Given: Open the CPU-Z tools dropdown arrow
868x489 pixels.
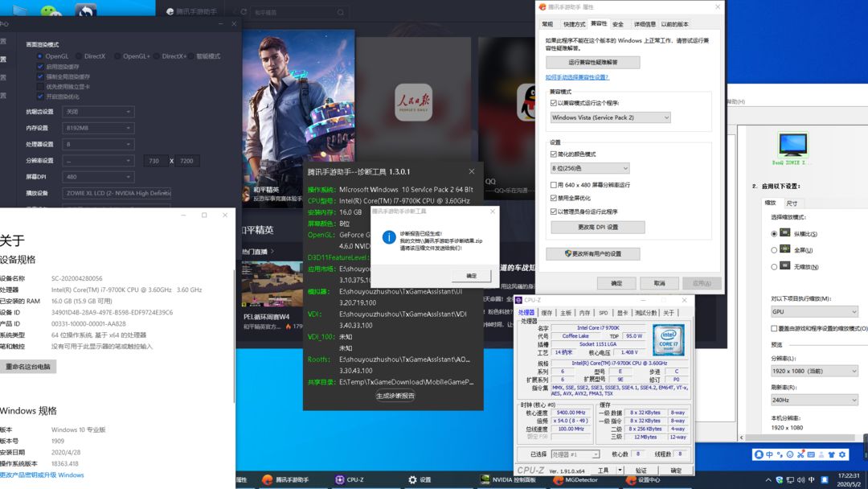Looking at the screenshot, I should click(620, 471).
